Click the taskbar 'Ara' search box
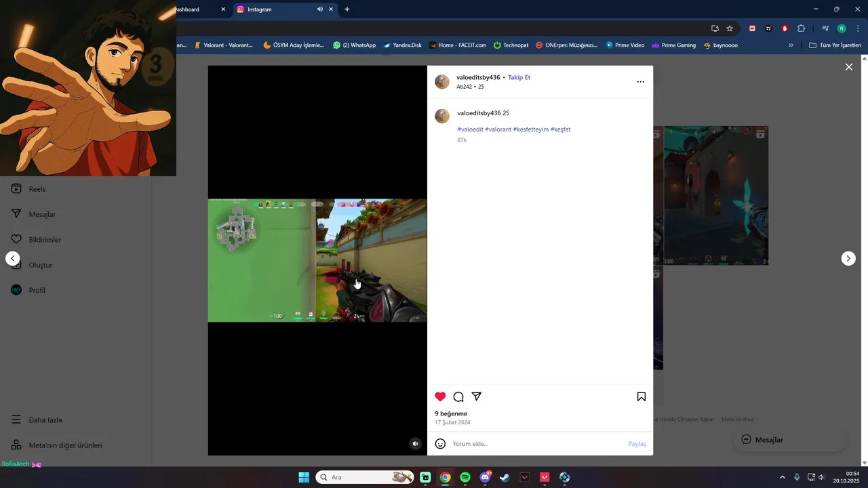This screenshot has height=488, width=868. pyautogui.click(x=365, y=477)
